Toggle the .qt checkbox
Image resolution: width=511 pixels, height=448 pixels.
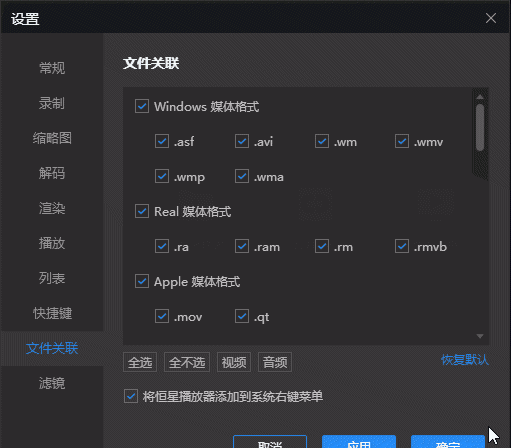click(x=242, y=316)
